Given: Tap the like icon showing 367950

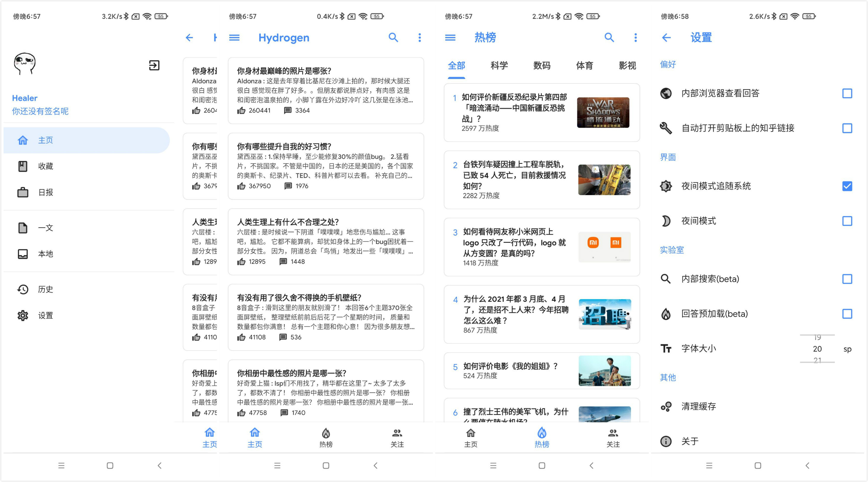Looking at the screenshot, I should point(241,186).
